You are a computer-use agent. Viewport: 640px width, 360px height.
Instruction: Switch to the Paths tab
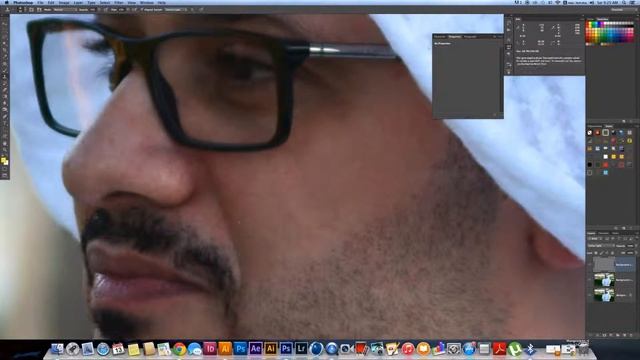pyautogui.click(x=615, y=233)
